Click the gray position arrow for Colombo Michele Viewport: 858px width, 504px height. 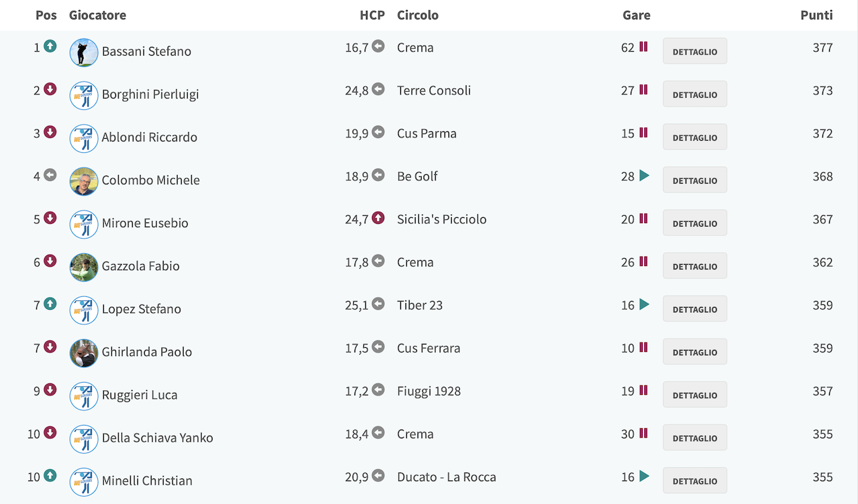pyautogui.click(x=50, y=175)
